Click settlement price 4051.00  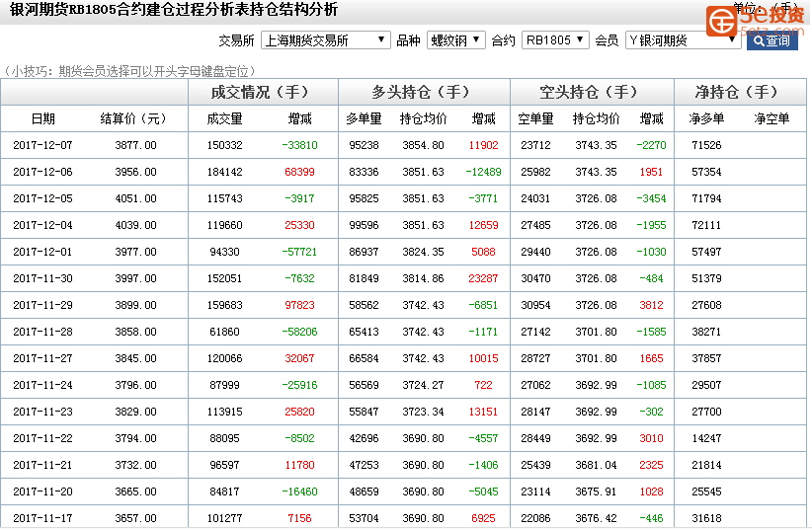coord(135,198)
